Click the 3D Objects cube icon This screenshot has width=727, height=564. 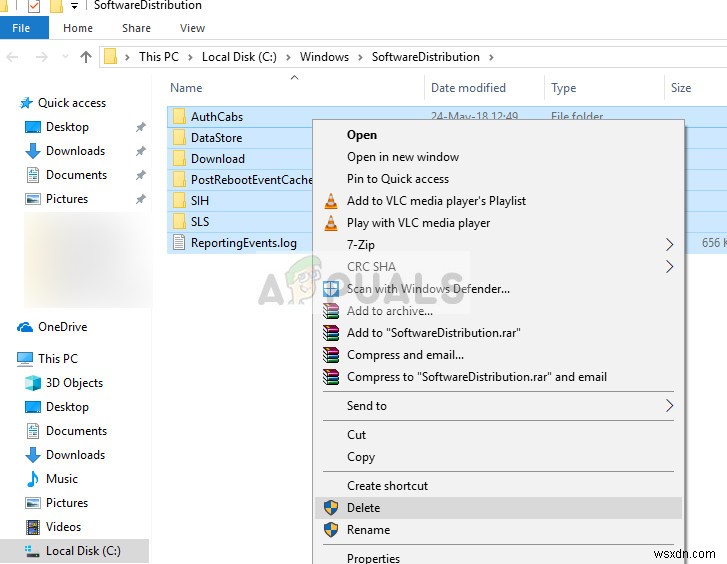[x=32, y=383]
